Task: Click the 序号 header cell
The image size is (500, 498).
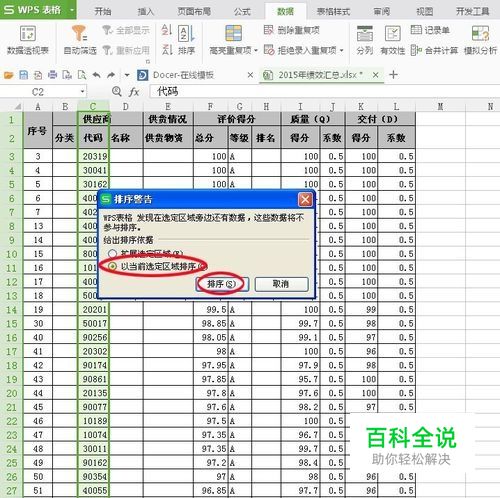Action: pyautogui.click(x=38, y=131)
